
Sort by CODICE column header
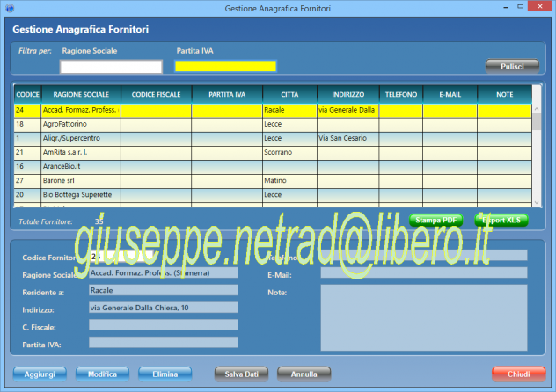(x=27, y=95)
